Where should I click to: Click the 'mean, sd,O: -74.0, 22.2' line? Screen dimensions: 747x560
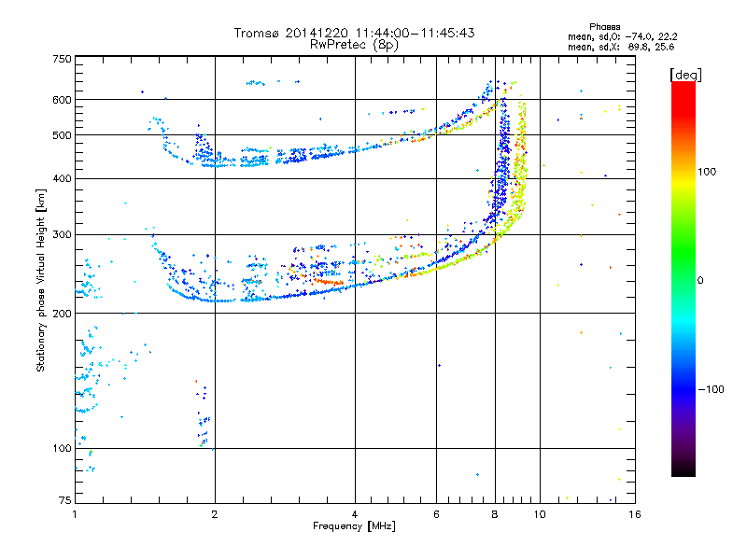(622, 36)
